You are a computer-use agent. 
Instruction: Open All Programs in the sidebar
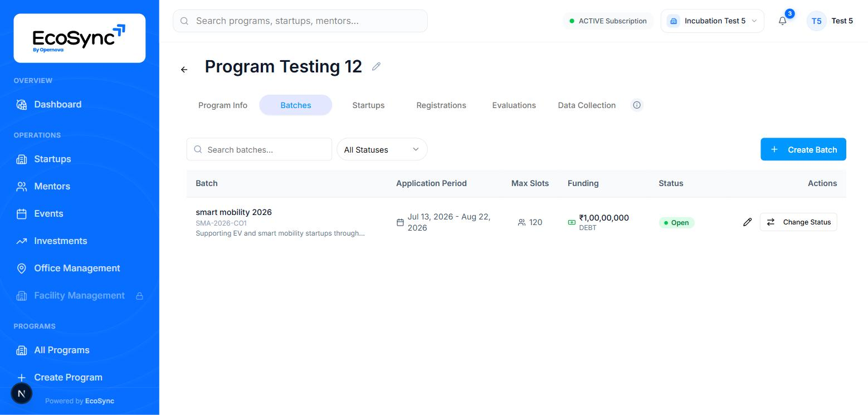tap(62, 350)
